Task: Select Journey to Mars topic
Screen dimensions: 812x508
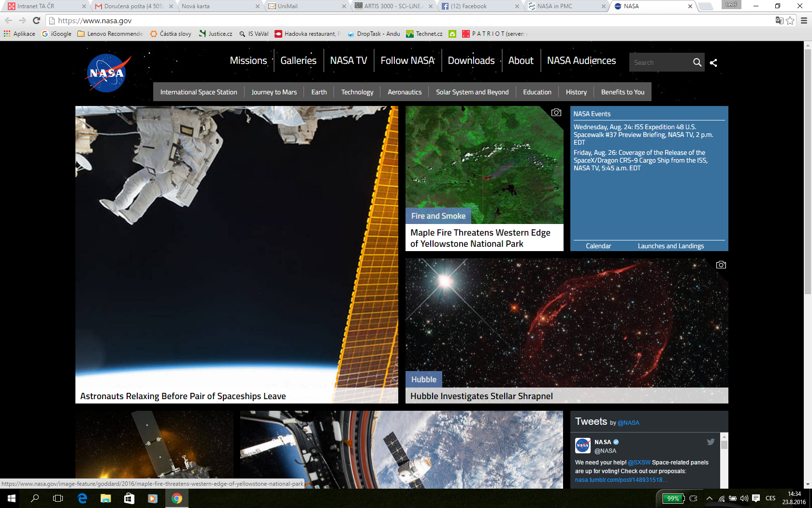Action: pyautogui.click(x=274, y=92)
